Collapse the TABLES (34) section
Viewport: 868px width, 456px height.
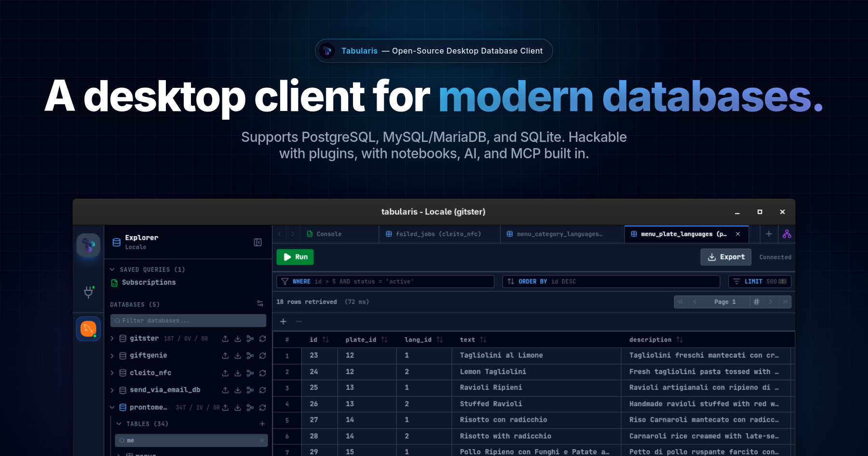coord(119,424)
